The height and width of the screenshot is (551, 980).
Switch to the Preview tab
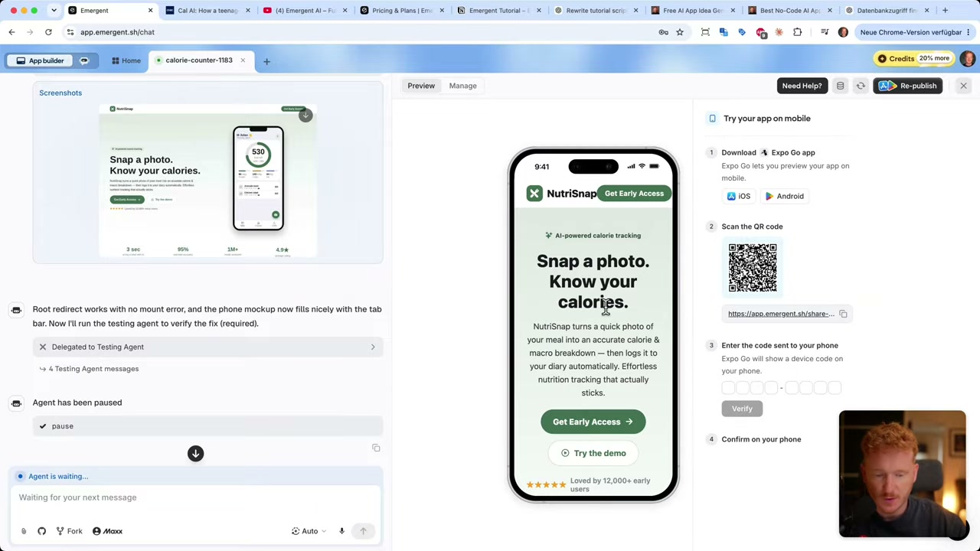tap(421, 86)
